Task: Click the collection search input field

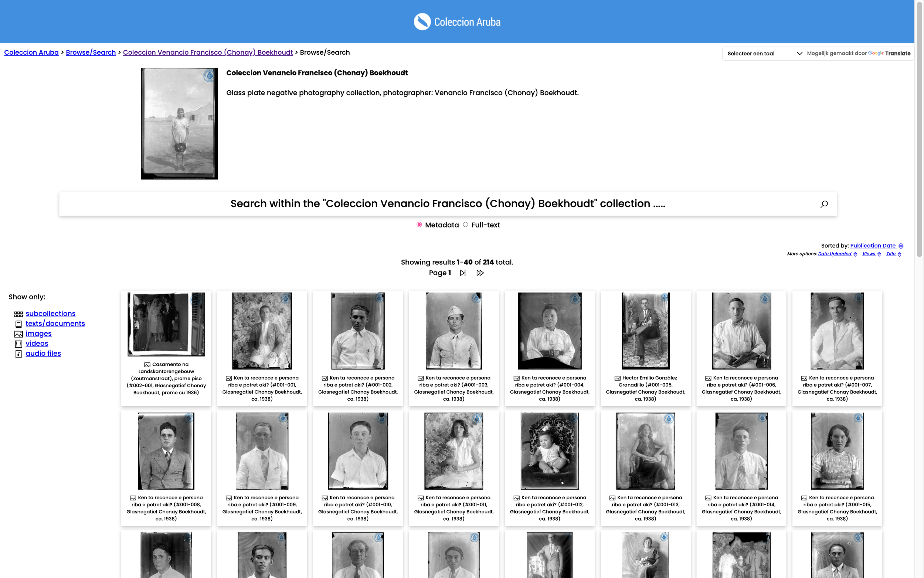Action: [x=447, y=204]
